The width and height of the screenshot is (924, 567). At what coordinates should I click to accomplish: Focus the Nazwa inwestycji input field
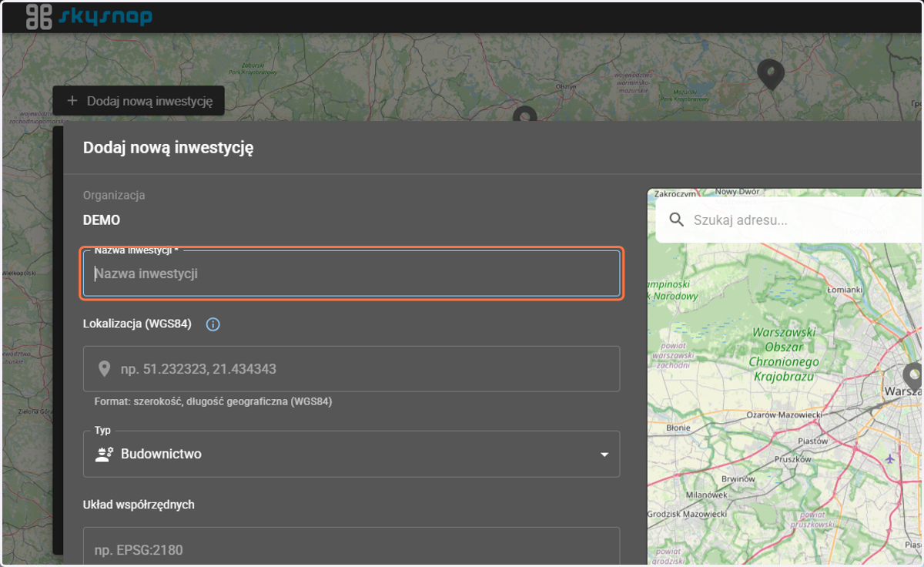pyautogui.click(x=351, y=273)
